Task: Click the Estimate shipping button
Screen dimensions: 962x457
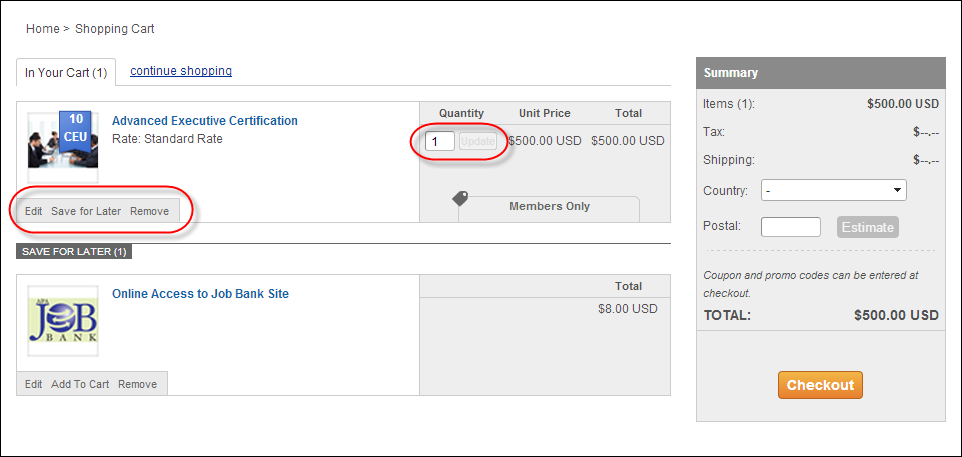Action: click(867, 227)
